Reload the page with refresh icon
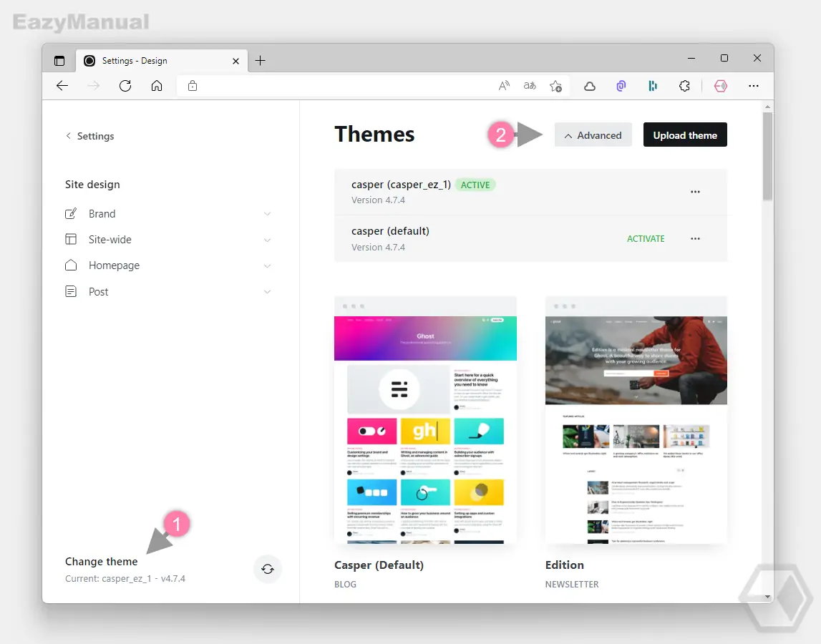 125,86
